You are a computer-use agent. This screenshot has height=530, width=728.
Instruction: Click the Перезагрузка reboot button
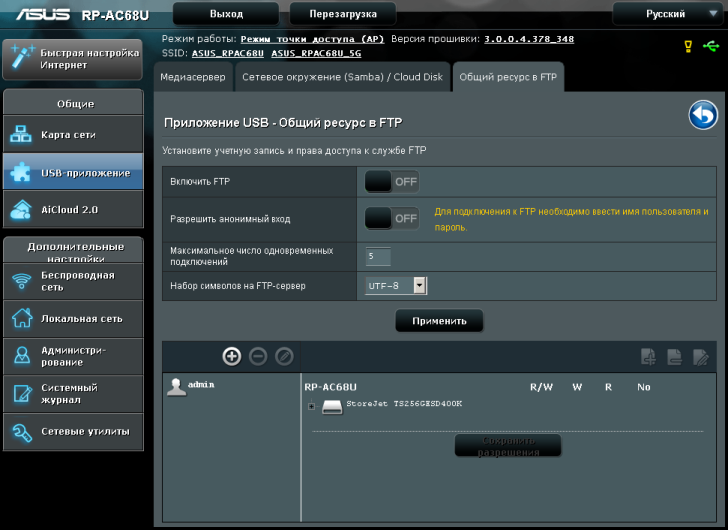point(343,14)
